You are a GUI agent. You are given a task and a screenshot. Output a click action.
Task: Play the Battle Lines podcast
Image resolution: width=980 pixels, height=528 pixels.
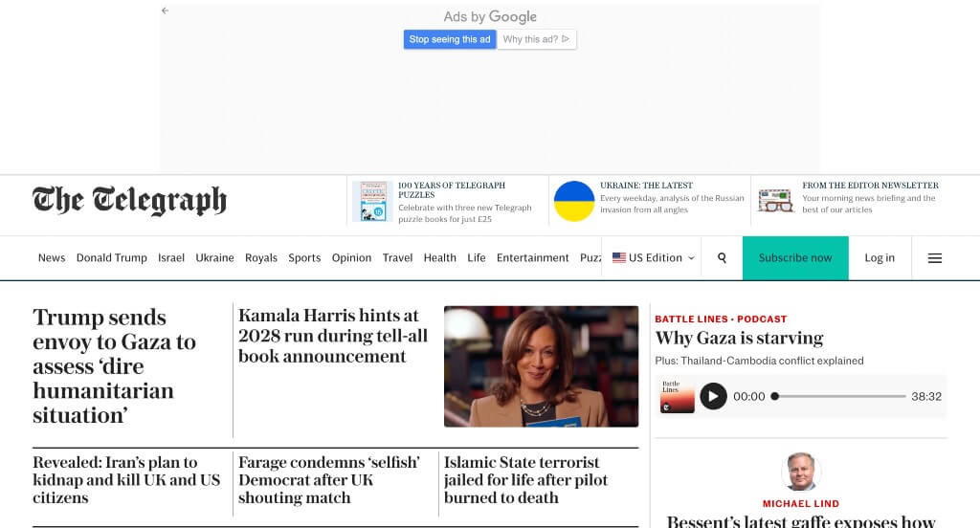(x=713, y=396)
